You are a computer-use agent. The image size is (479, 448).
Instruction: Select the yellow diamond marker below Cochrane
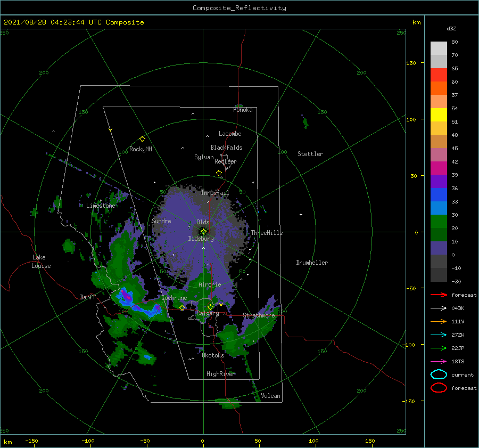point(182,307)
